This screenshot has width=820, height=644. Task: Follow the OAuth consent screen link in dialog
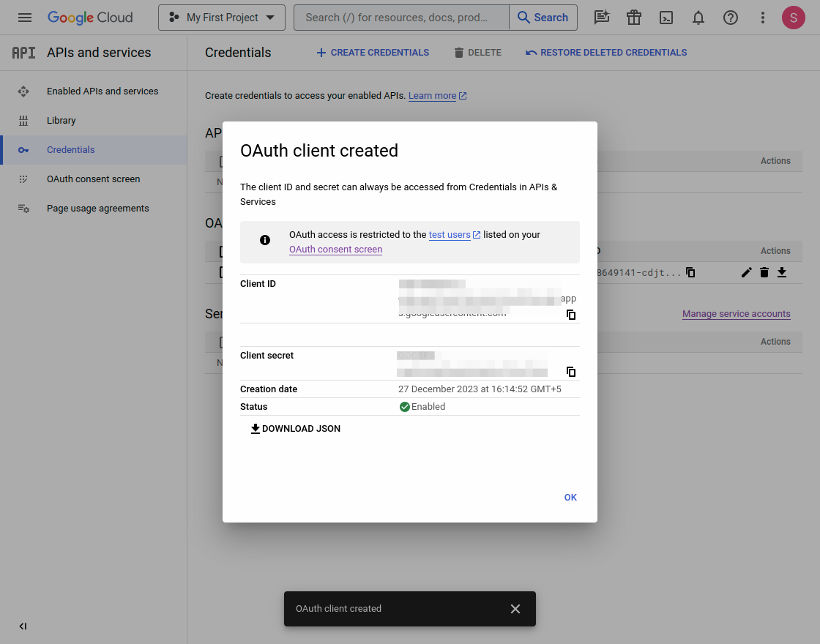click(336, 250)
